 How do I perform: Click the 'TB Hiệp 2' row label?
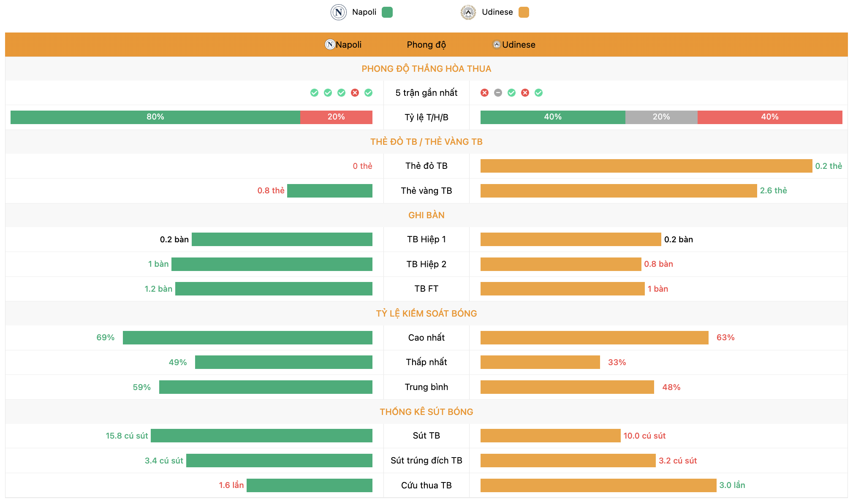pyautogui.click(x=426, y=264)
